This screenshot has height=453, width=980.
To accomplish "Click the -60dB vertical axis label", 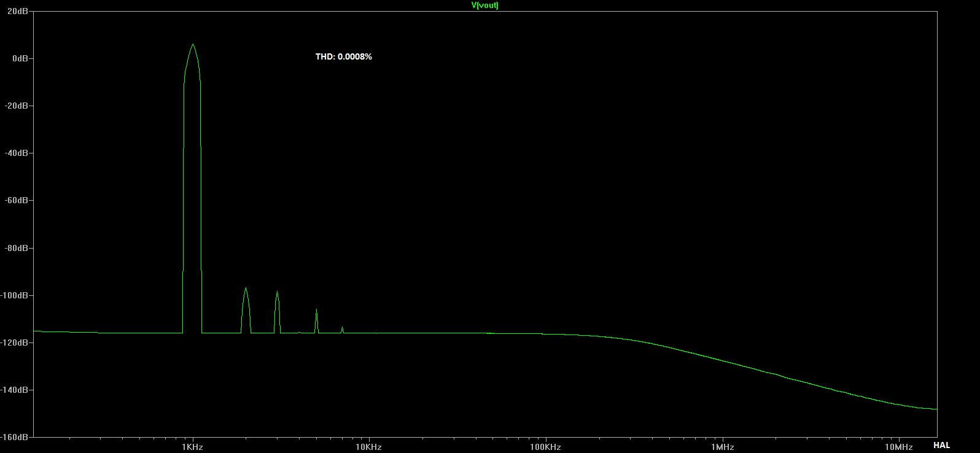I will pos(17,200).
